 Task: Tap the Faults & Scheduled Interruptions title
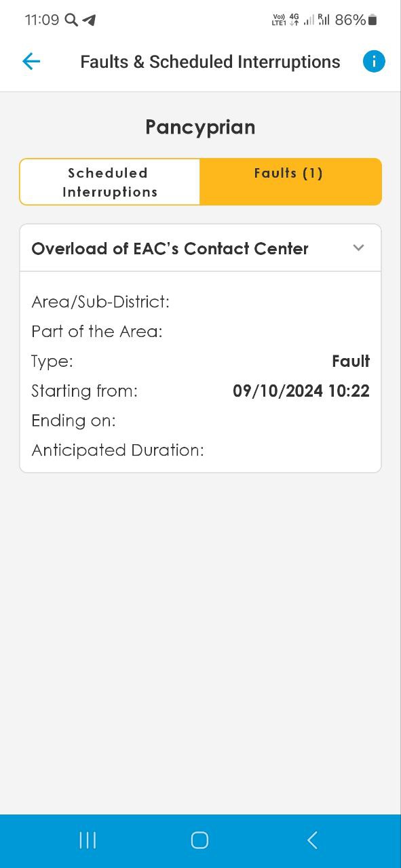point(210,62)
